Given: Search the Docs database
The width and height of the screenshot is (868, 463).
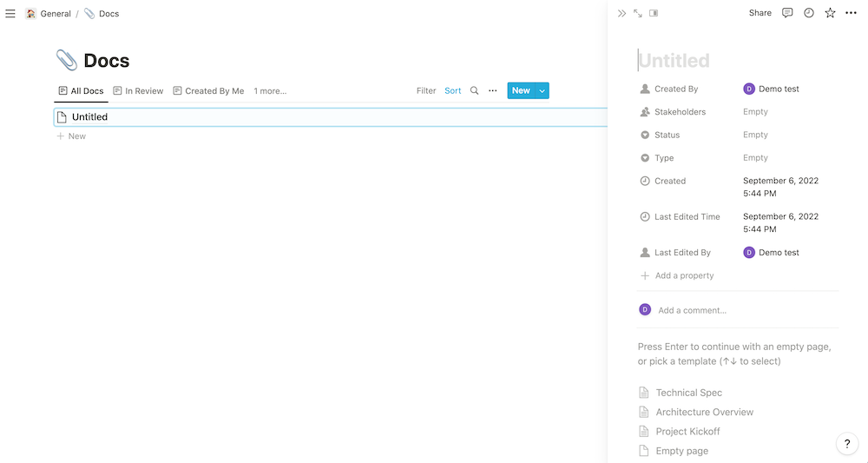Looking at the screenshot, I should pos(474,90).
